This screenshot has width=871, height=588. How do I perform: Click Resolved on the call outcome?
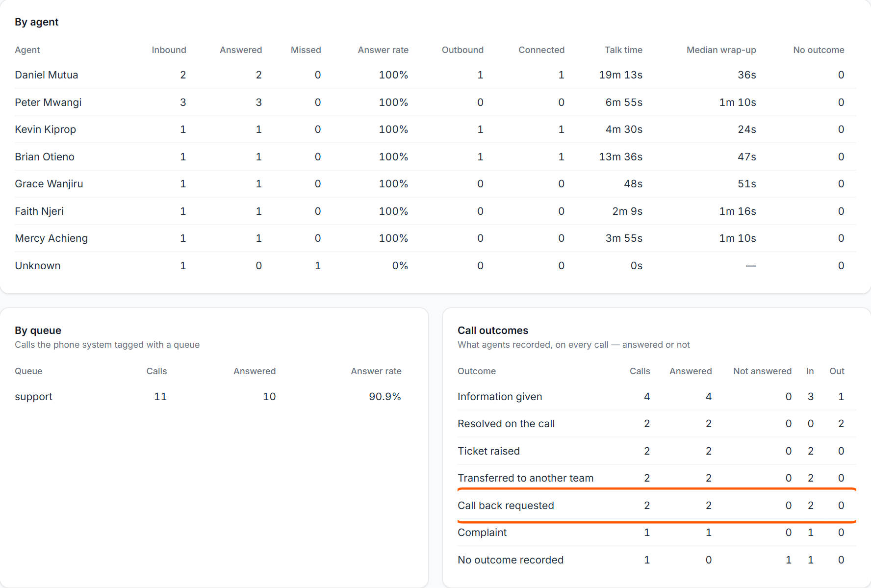pos(506,424)
